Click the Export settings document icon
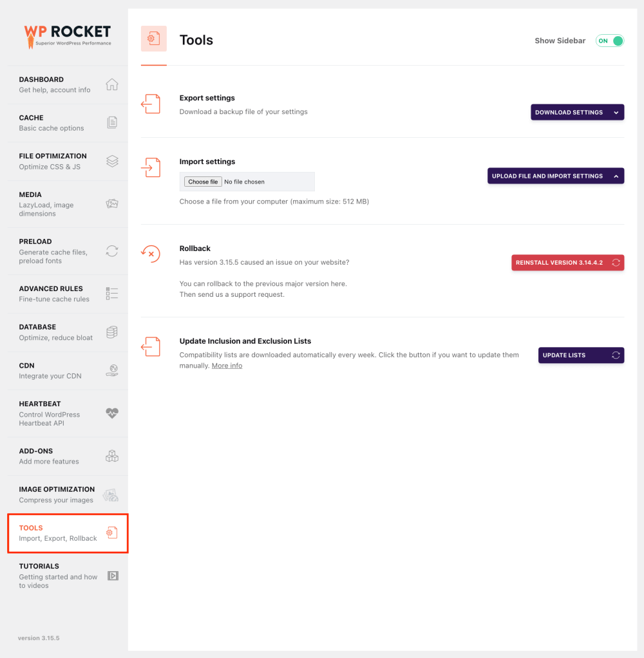Screen dimensions: 644x658 (x=151, y=103)
